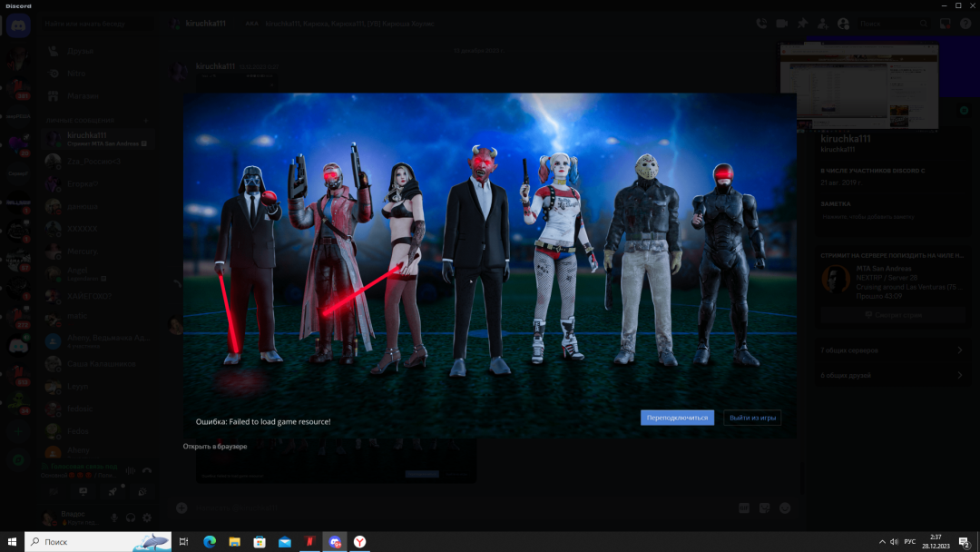Open chat with matic

tap(97, 319)
